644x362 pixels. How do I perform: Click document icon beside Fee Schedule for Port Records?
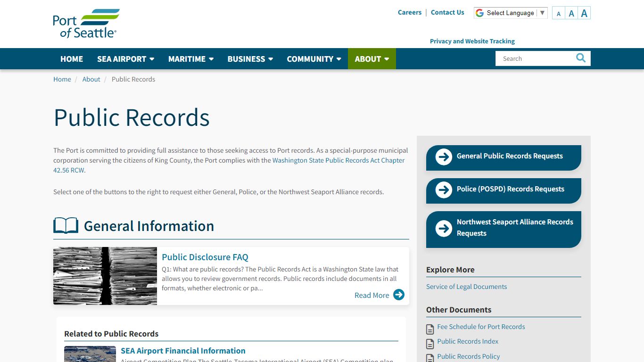pyautogui.click(x=430, y=329)
